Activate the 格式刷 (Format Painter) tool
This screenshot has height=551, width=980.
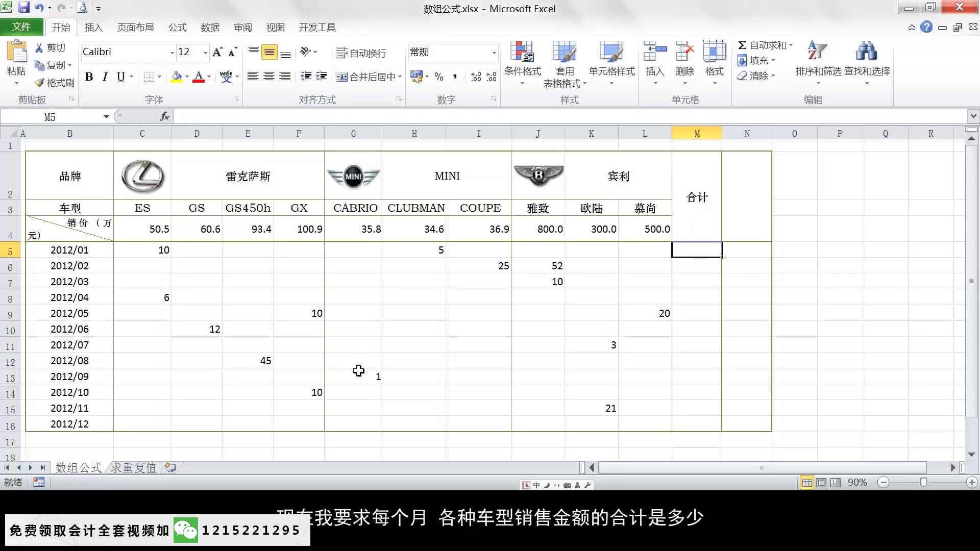pyautogui.click(x=54, y=83)
